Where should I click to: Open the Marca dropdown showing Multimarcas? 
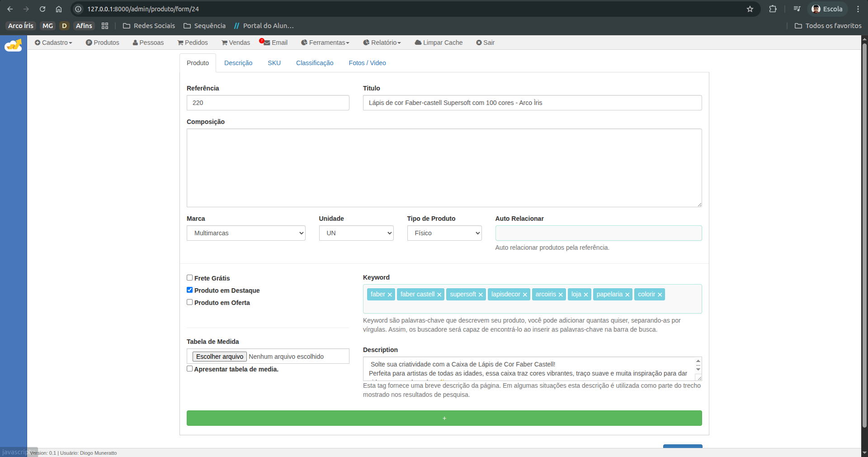[246, 233]
